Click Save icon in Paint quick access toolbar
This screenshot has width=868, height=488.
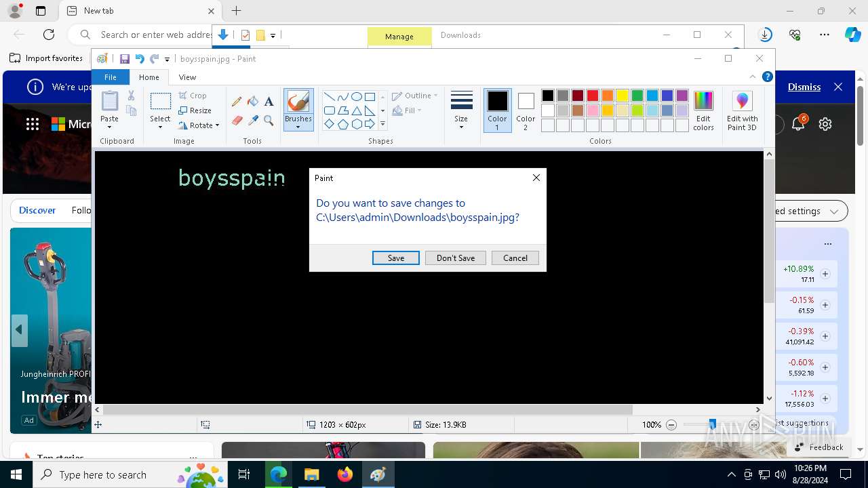pos(125,59)
